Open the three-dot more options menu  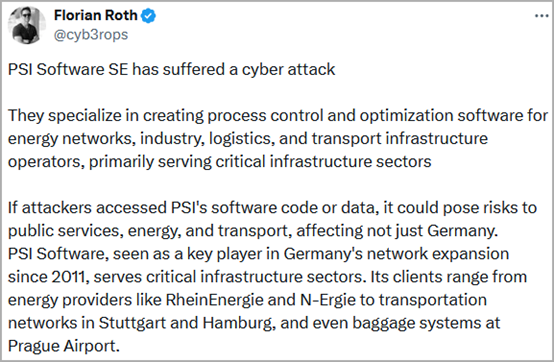pos(541,16)
